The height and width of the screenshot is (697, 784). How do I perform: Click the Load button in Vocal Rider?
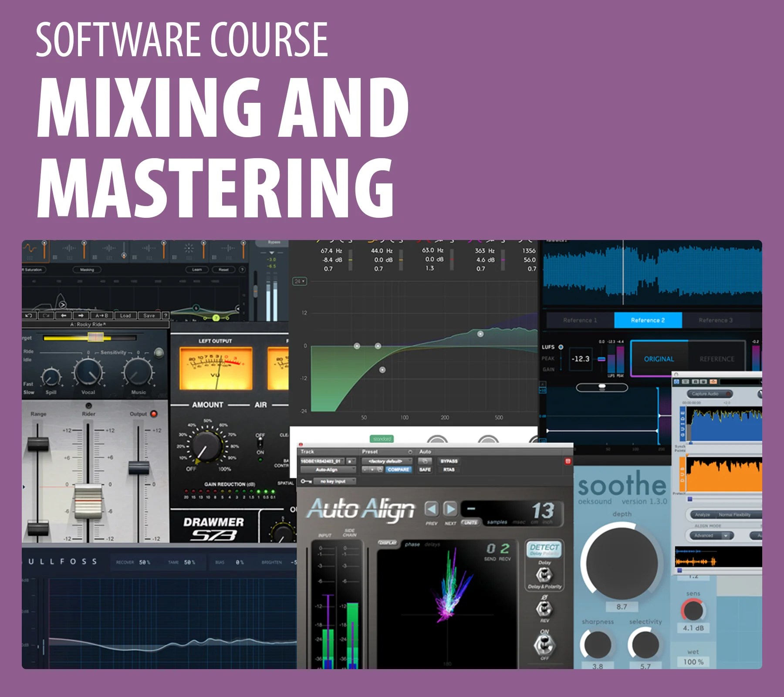(x=125, y=315)
